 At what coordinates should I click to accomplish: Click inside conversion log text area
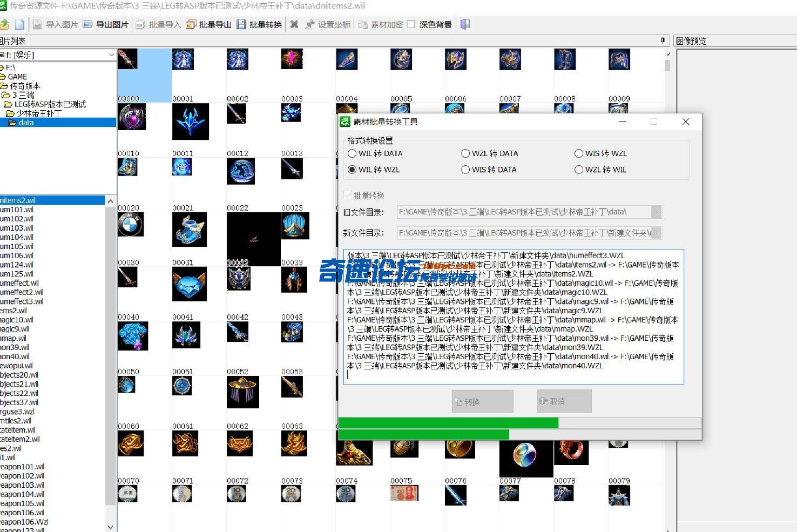[x=514, y=316]
